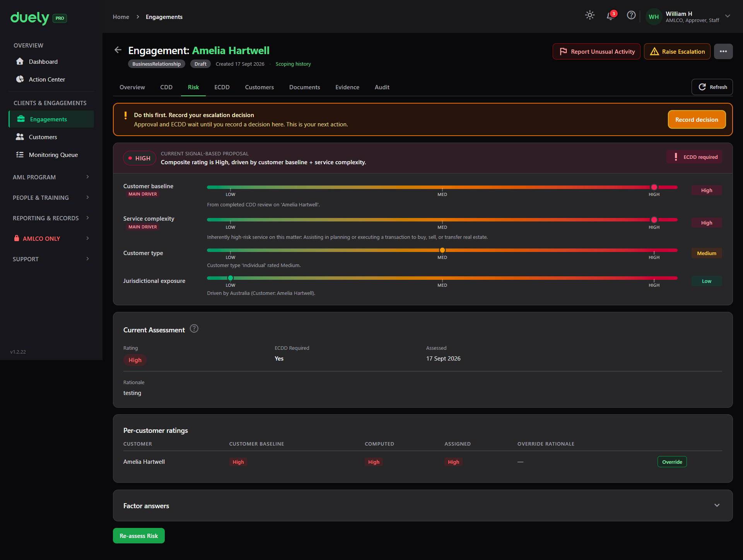This screenshot has width=743, height=560.
Task: Click the High rating pill under Rating
Action: tap(135, 360)
